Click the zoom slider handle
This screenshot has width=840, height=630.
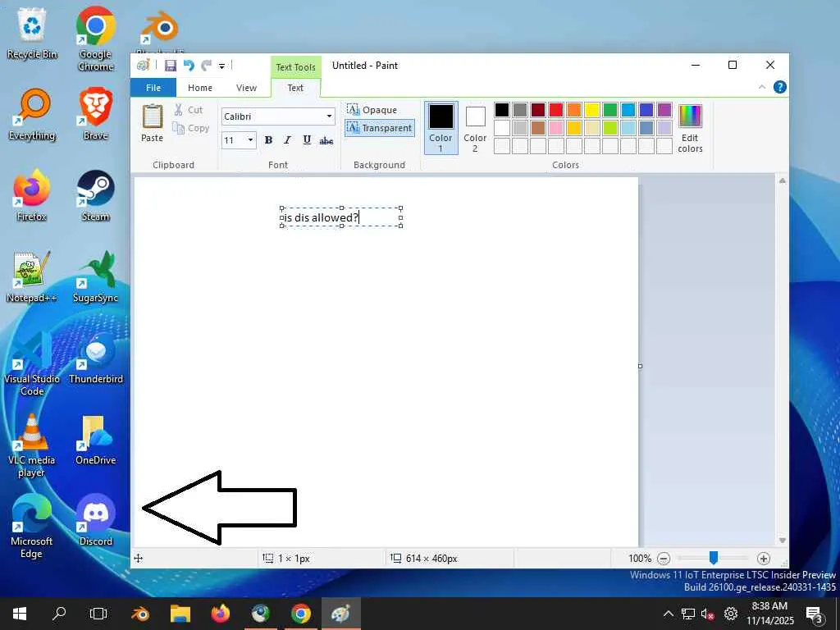(x=714, y=558)
